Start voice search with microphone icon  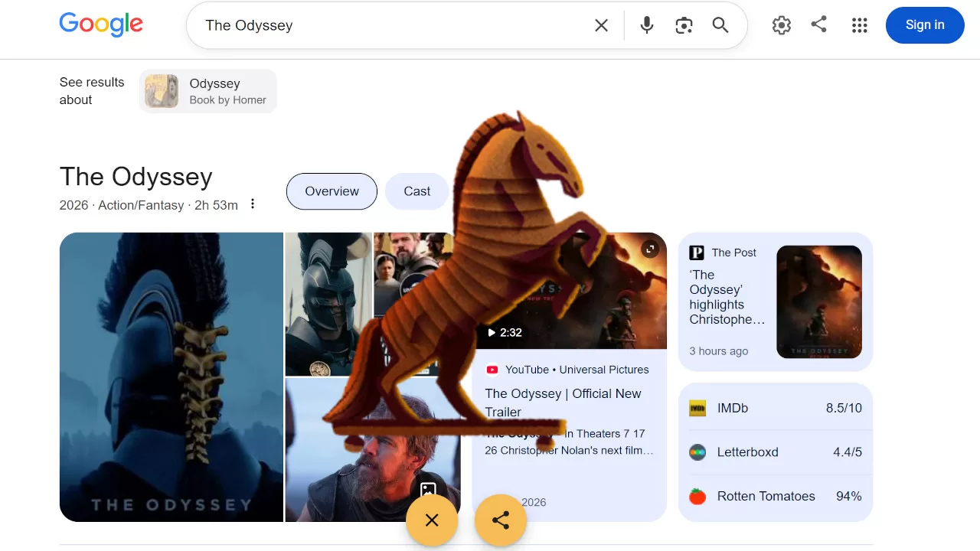point(647,25)
